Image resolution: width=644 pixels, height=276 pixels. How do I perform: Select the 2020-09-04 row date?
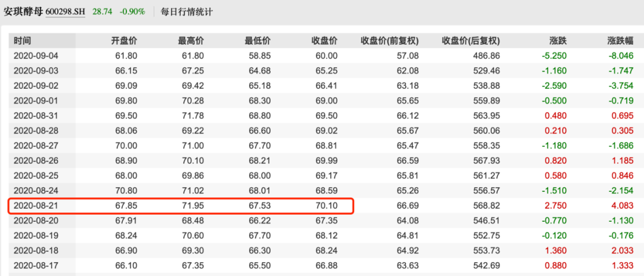click(x=36, y=56)
